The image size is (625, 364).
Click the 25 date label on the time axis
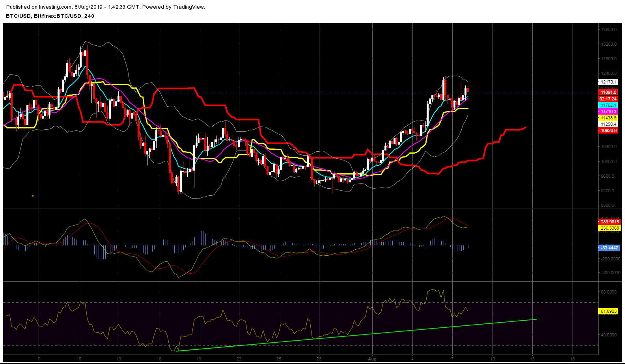[x=279, y=359]
